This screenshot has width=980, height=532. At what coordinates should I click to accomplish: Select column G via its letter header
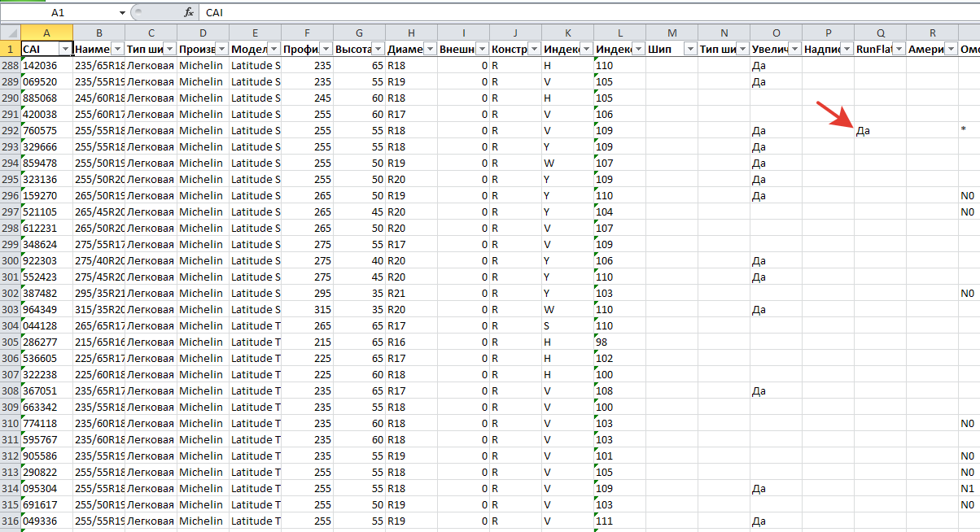tap(359, 33)
